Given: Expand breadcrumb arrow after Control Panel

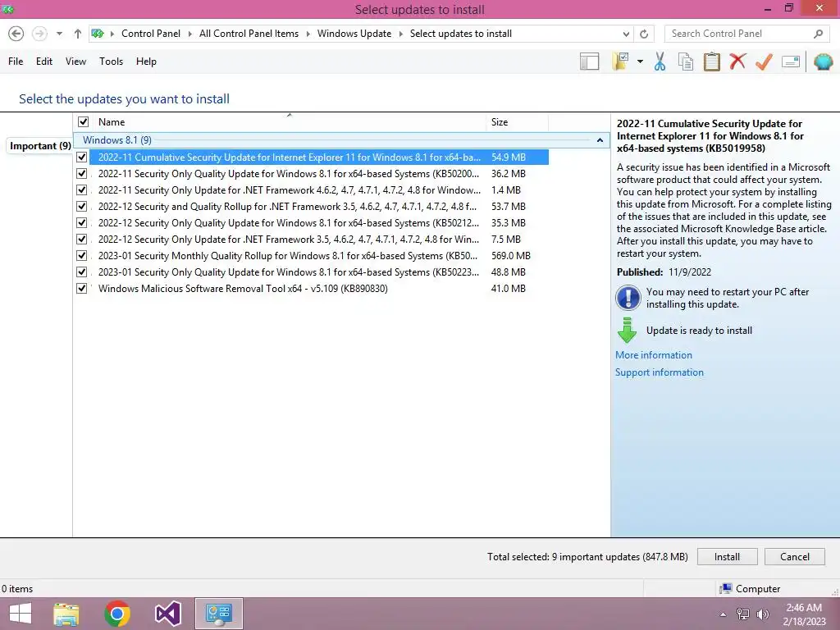Looking at the screenshot, I should pyautogui.click(x=189, y=34).
